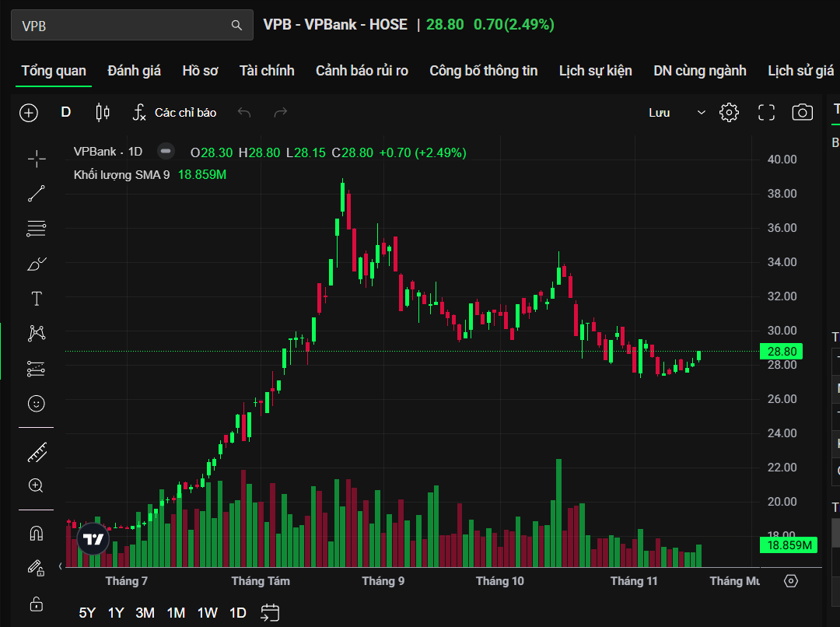This screenshot has width=840, height=627.
Task: Open the candlestick chart type selector
Action: [x=102, y=113]
